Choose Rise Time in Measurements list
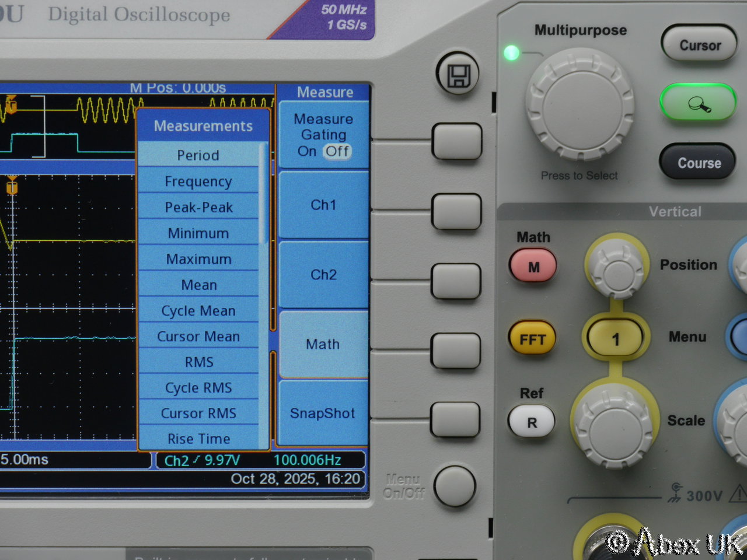The image size is (747, 560). 198,439
